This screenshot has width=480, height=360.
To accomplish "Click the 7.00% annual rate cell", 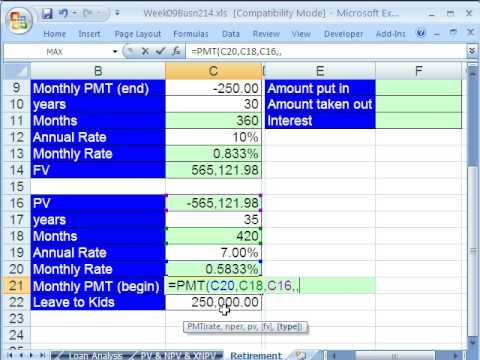I will (x=213, y=253).
